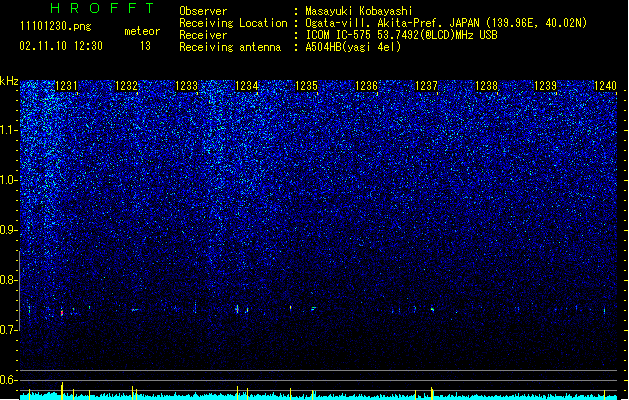Click the meteor count 13
Screen dimensions: 629x400
(x=145, y=46)
